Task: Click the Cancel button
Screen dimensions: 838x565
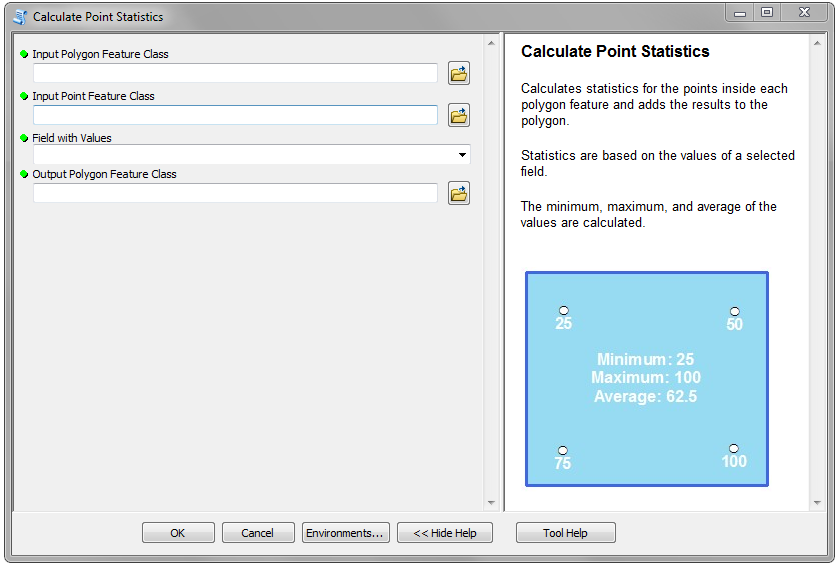Action: [x=258, y=532]
